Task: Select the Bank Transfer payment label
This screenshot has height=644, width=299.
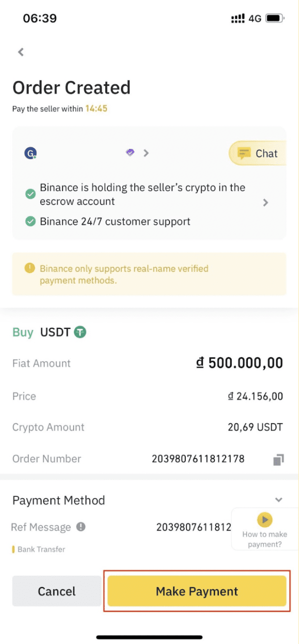Action: pyautogui.click(x=41, y=549)
